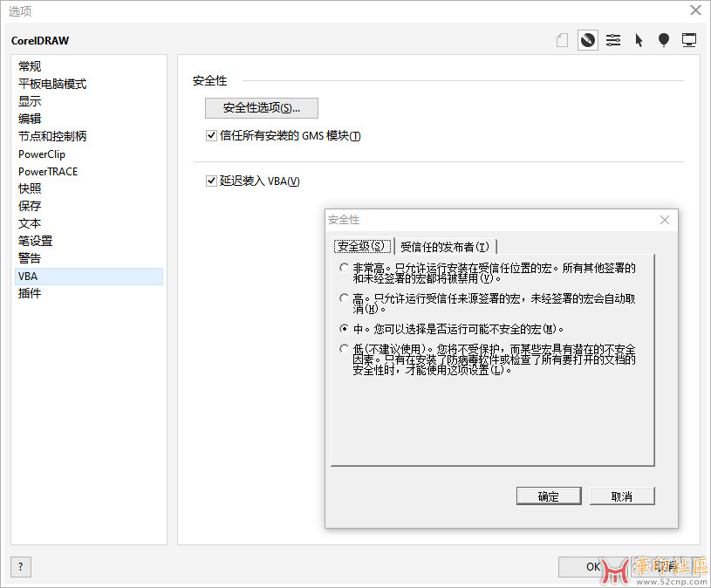Select the 低(不建议使用) security radio
This screenshot has height=588, width=711.
tap(345, 349)
